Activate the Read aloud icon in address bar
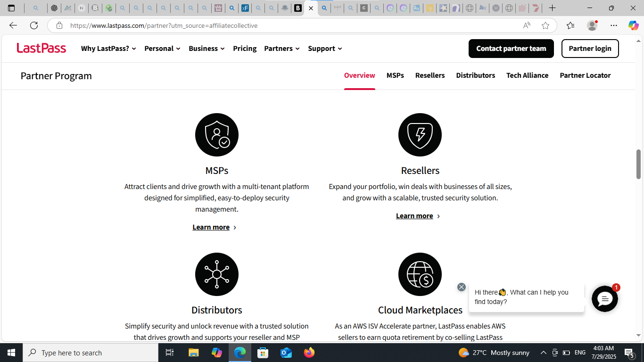This screenshot has width=644, height=362. [x=527, y=25]
